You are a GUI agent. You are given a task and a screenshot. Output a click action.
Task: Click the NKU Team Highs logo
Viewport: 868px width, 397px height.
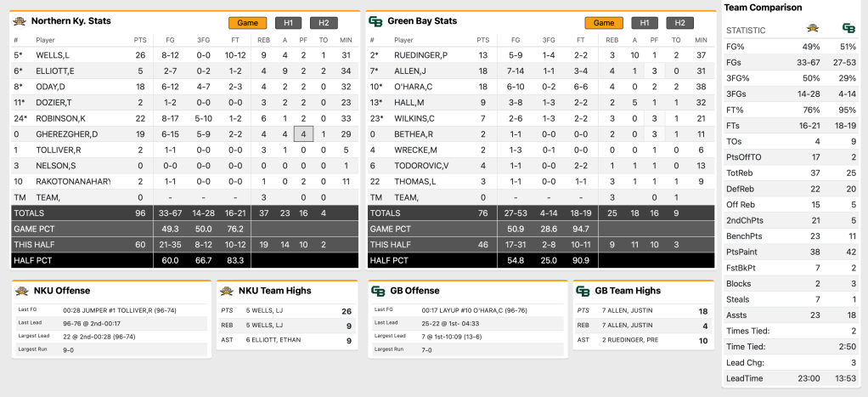[227, 291]
